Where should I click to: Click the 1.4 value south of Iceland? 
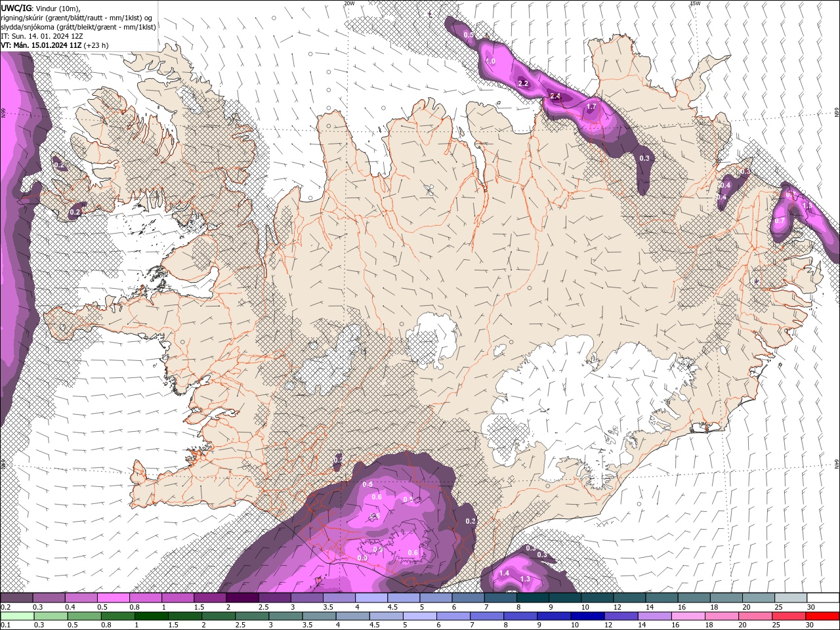(504, 574)
